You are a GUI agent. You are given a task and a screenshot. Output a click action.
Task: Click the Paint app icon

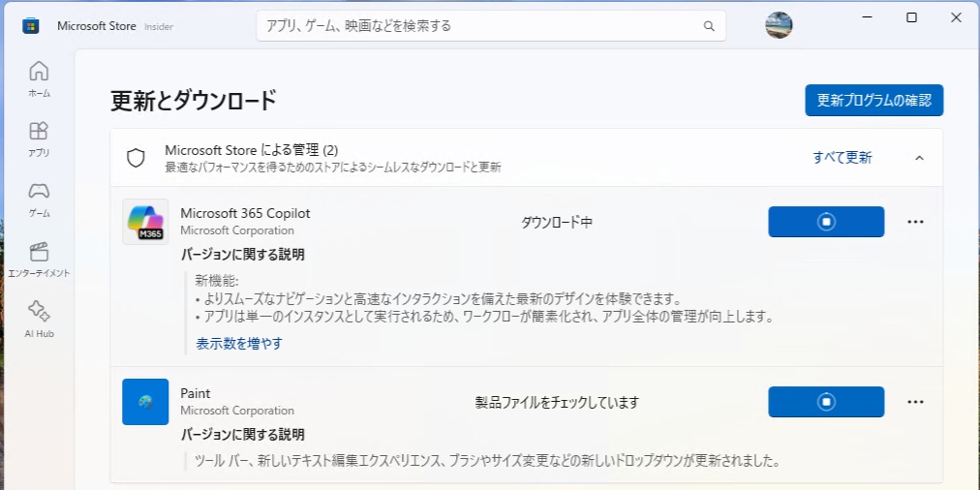[x=145, y=402]
